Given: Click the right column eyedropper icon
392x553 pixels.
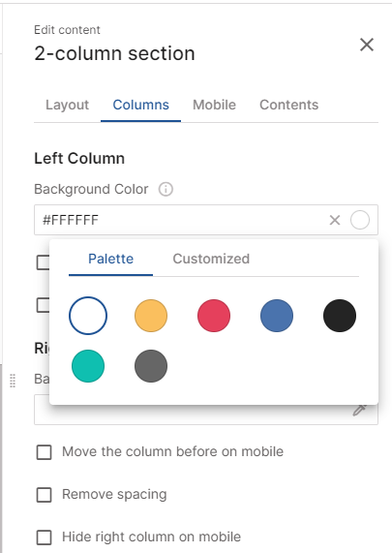Looking at the screenshot, I should point(359,410).
